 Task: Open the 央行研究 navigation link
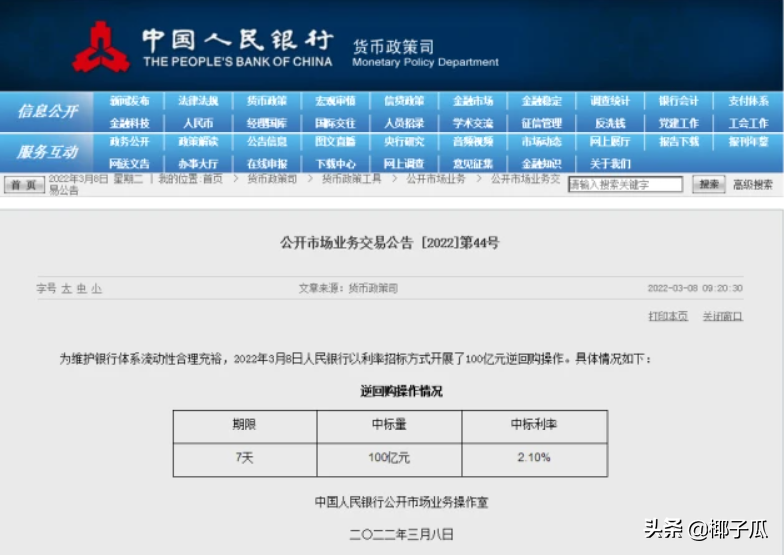click(x=404, y=142)
